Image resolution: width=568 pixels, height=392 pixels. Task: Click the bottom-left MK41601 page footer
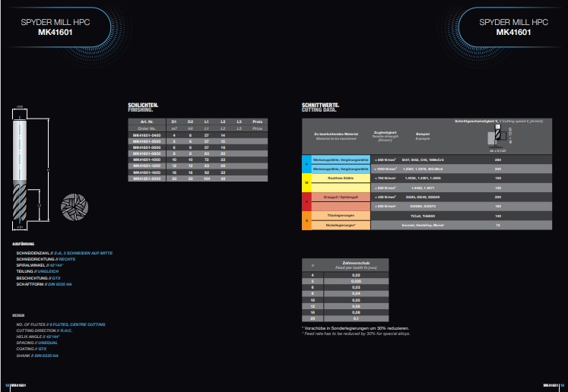tap(18, 385)
